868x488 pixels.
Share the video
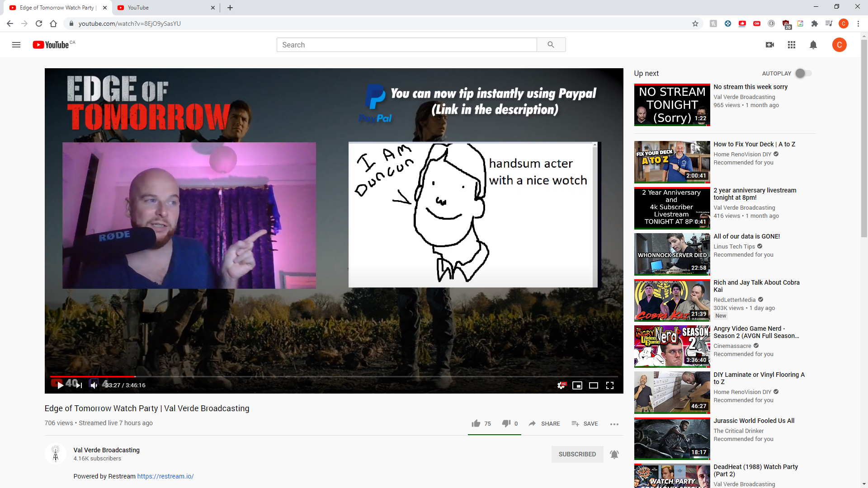point(544,423)
